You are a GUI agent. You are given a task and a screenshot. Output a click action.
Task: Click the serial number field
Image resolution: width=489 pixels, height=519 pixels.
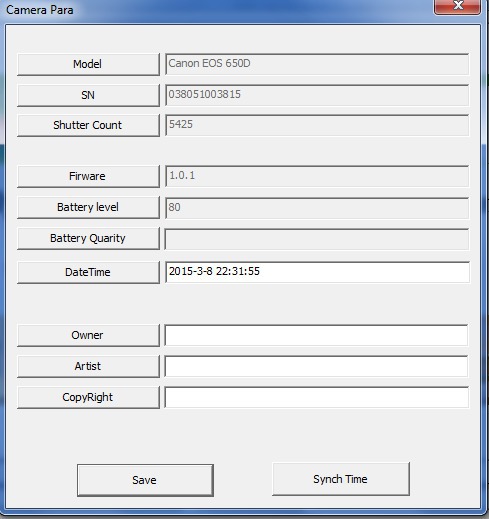click(317, 95)
